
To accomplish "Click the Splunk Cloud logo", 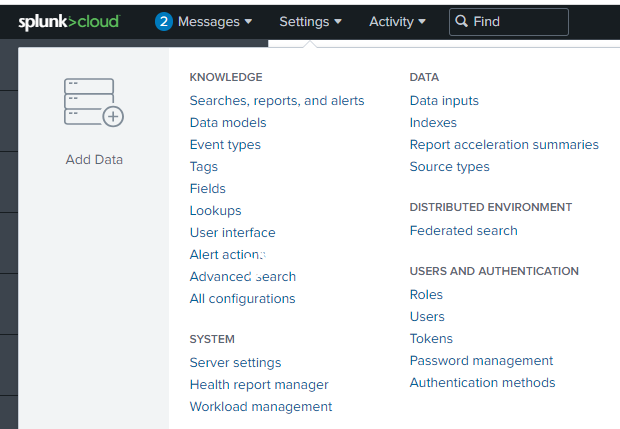I will (x=69, y=22).
